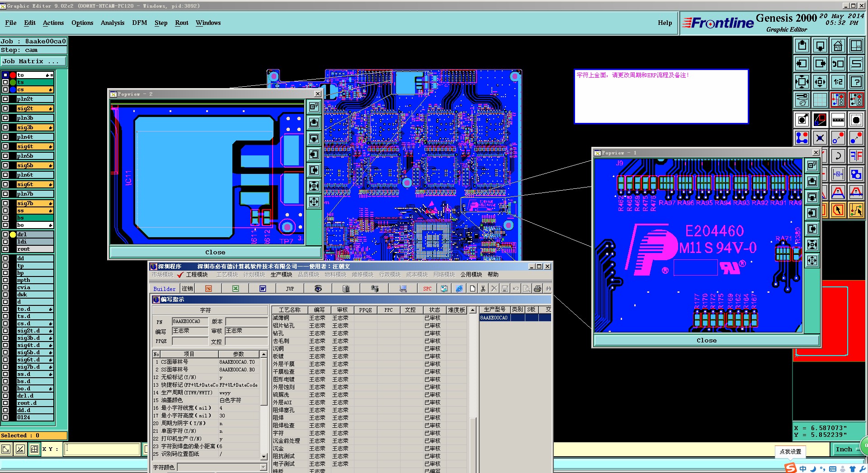Click the rotate arrow icon

[838, 156]
